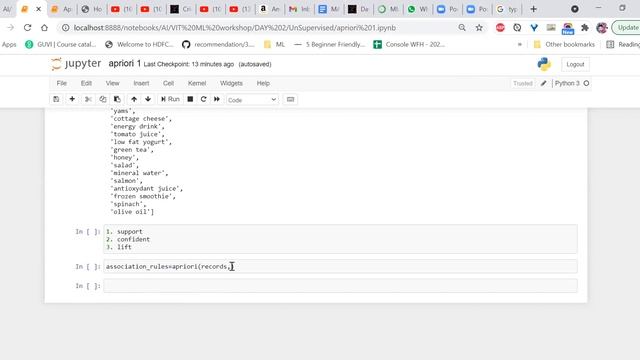Viewport: 640px width, 360px height.
Task: Open the Edit menu
Action: 86,83
